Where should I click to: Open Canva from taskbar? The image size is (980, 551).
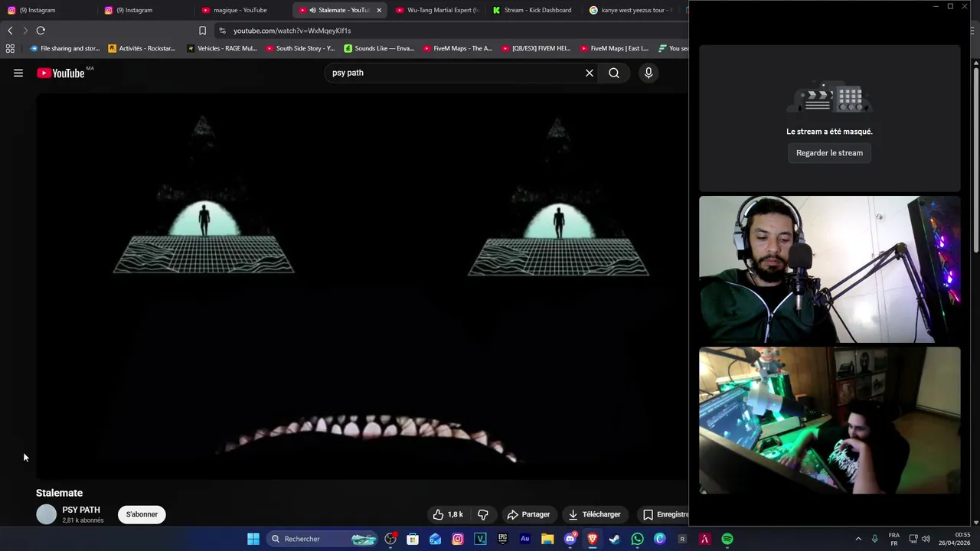(x=659, y=539)
